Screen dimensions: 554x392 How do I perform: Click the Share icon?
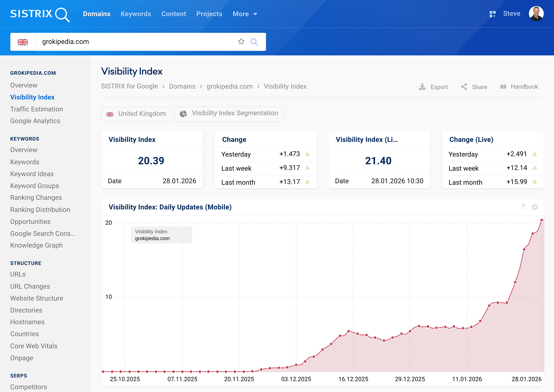coord(464,87)
